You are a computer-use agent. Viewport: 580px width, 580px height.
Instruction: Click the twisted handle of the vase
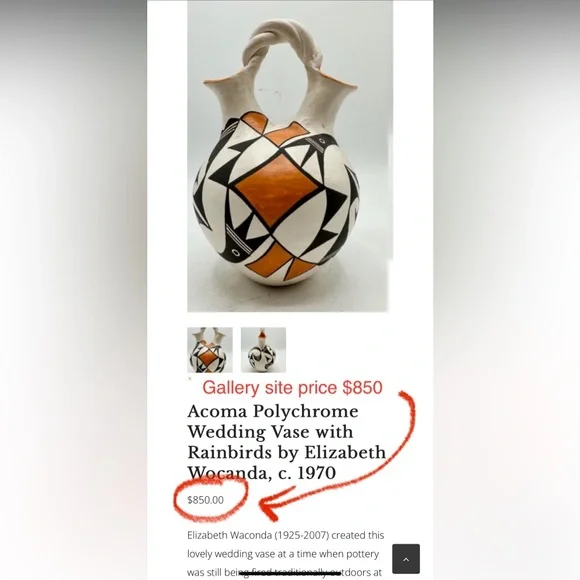tap(283, 43)
